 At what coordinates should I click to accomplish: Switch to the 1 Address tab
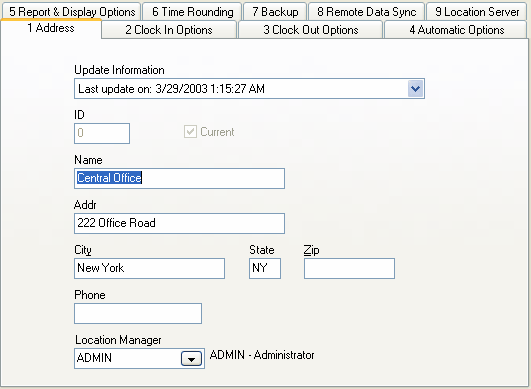tap(51, 28)
